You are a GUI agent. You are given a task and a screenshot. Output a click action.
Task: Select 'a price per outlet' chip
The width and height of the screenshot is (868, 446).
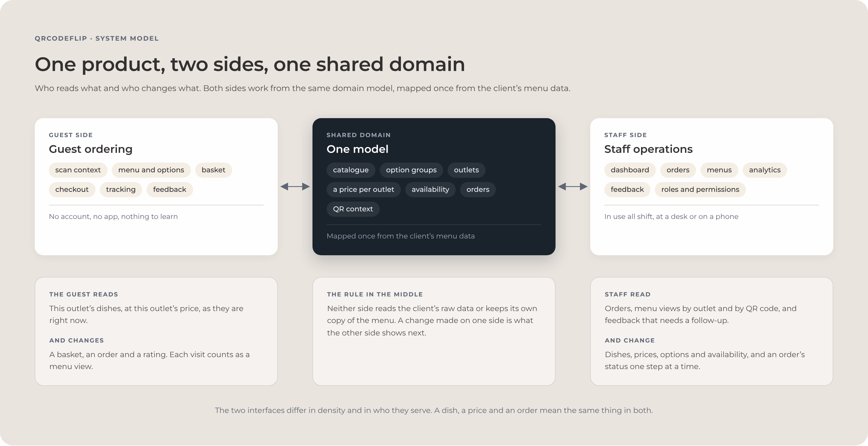tap(363, 189)
